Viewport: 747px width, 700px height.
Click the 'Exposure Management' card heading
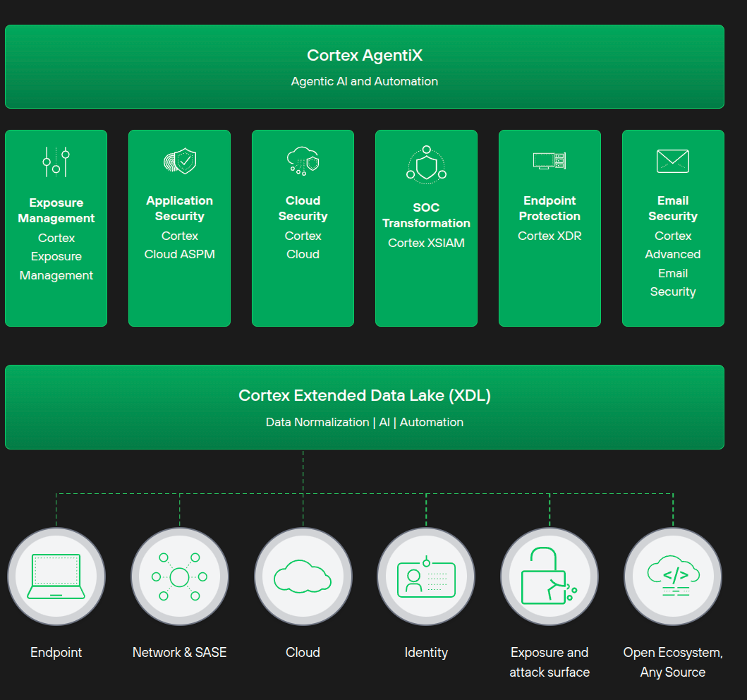click(56, 210)
